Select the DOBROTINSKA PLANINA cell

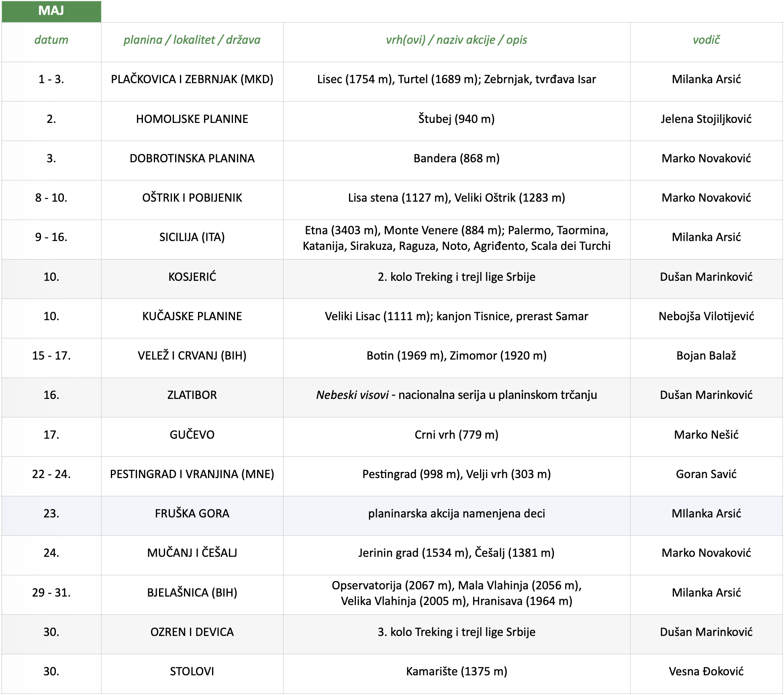point(192,159)
